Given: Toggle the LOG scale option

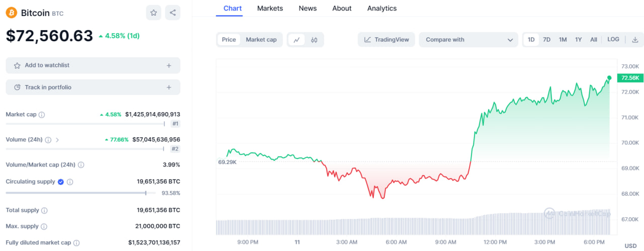Looking at the screenshot, I should [613, 39].
